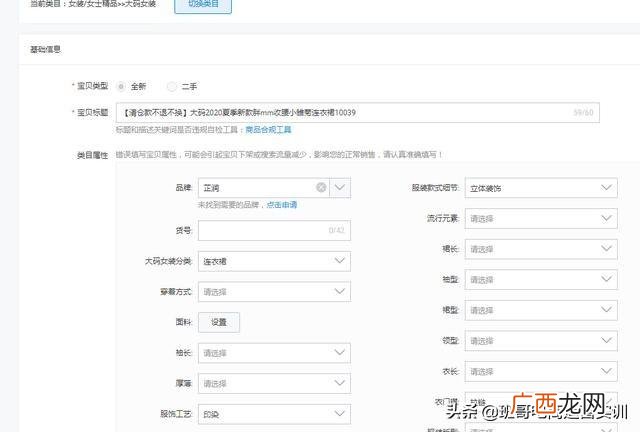Open the 穿着方式 dropdown
The width and height of the screenshot is (640, 432).
click(274, 292)
